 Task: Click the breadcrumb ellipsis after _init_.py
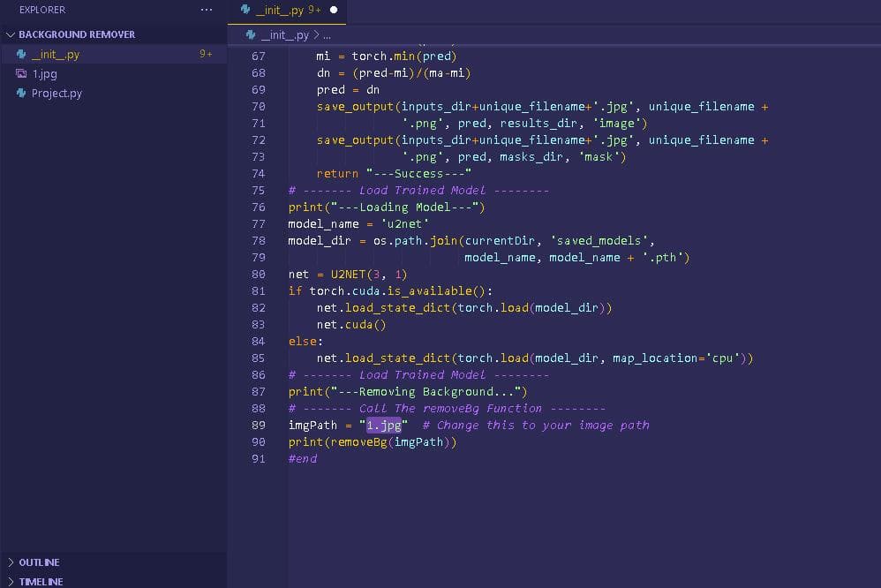(x=327, y=35)
